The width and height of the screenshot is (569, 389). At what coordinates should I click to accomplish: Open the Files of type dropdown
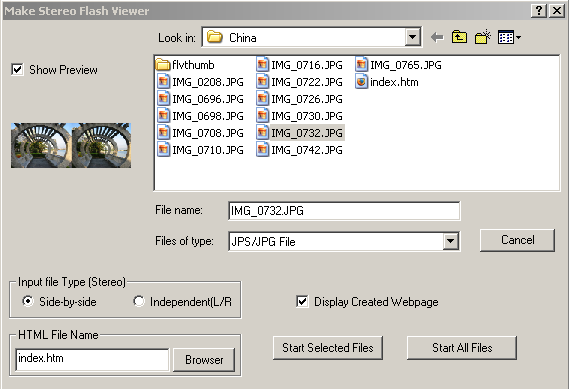[x=450, y=241]
